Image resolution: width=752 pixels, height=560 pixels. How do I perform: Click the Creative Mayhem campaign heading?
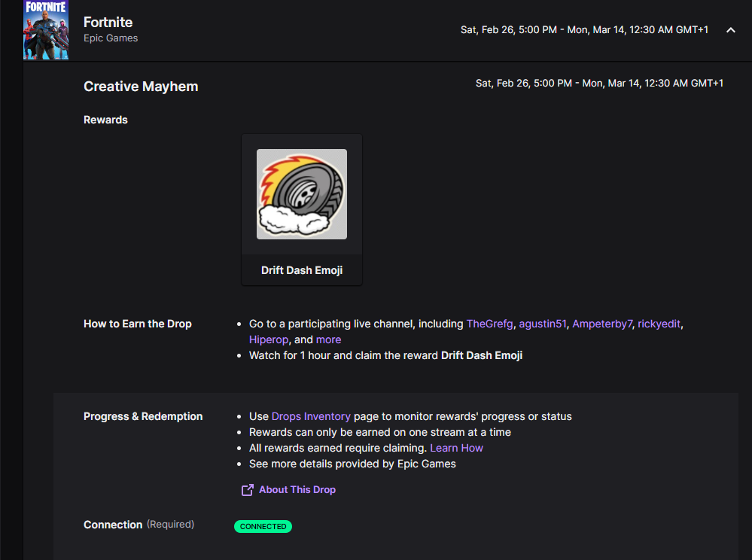[x=141, y=87]
